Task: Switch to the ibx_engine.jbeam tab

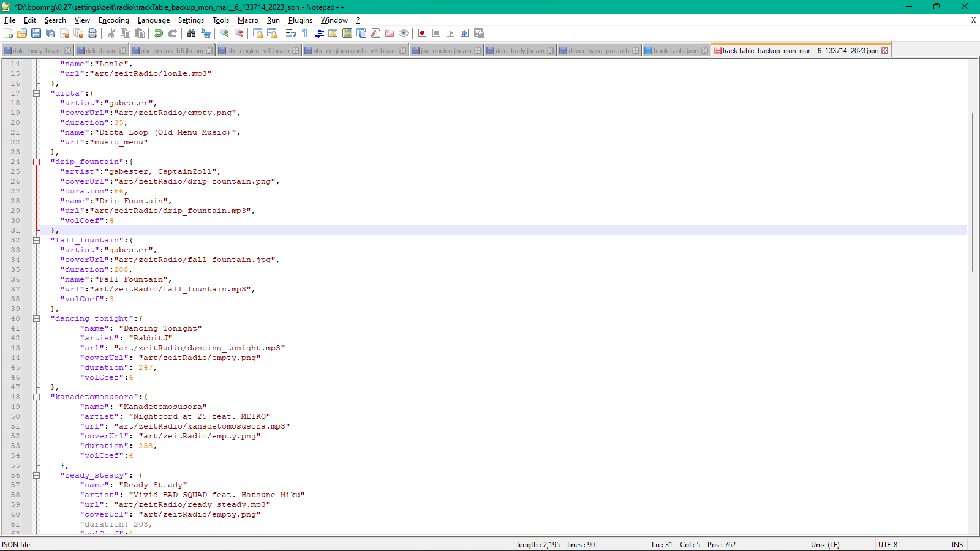Action: [x=446, y=51]
